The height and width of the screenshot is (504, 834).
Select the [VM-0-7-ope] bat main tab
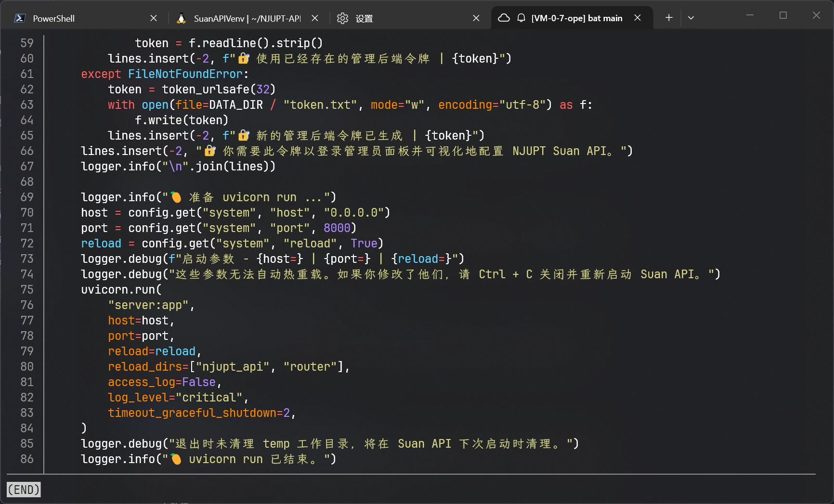click(576, 18)
